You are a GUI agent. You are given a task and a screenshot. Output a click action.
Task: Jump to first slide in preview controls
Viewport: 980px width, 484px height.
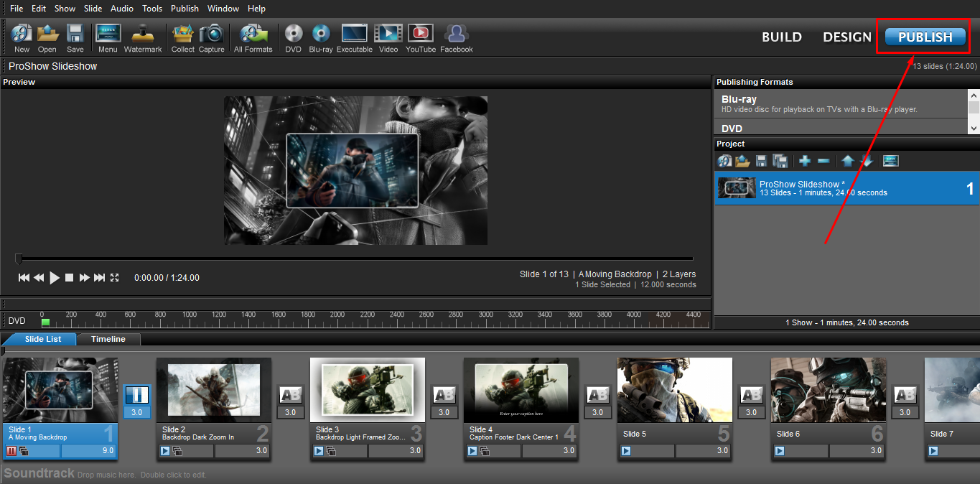[24, 278]
